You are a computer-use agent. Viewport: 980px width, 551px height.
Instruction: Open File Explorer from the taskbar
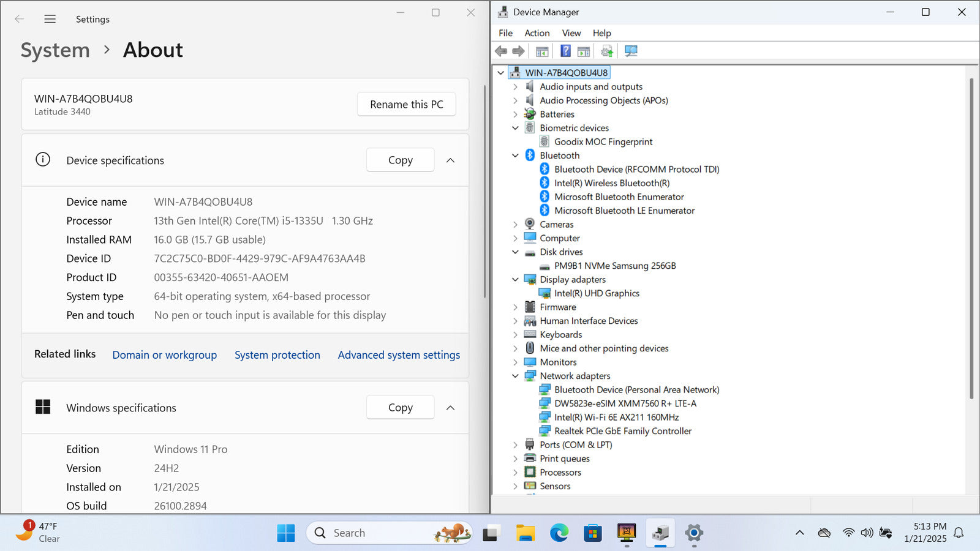click(x=525, y=533)
